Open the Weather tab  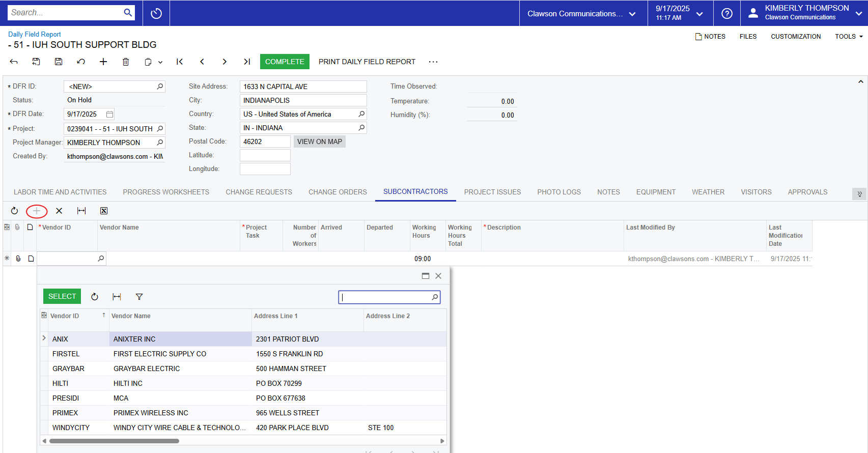[x=708, y=192]
